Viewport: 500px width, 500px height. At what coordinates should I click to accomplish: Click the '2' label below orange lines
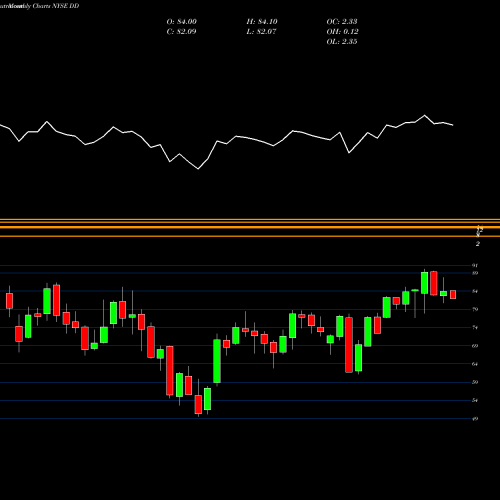click(478, 244)
